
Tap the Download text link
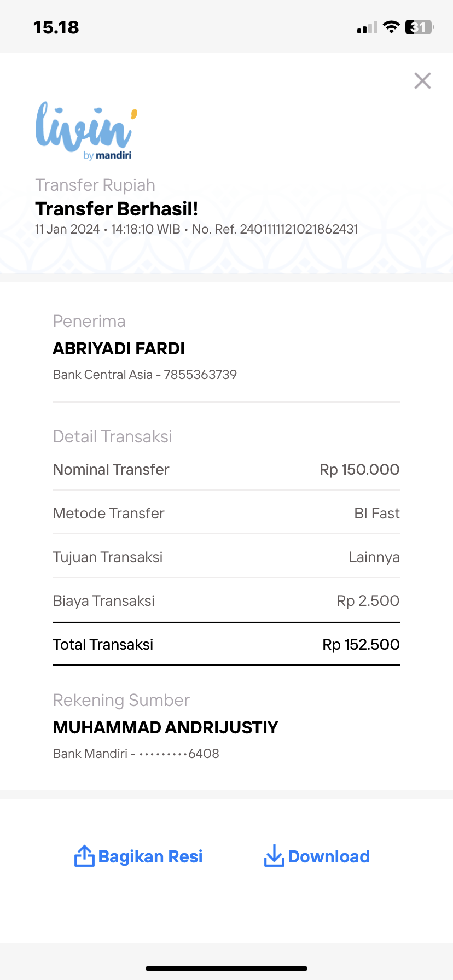click(329, 856)
